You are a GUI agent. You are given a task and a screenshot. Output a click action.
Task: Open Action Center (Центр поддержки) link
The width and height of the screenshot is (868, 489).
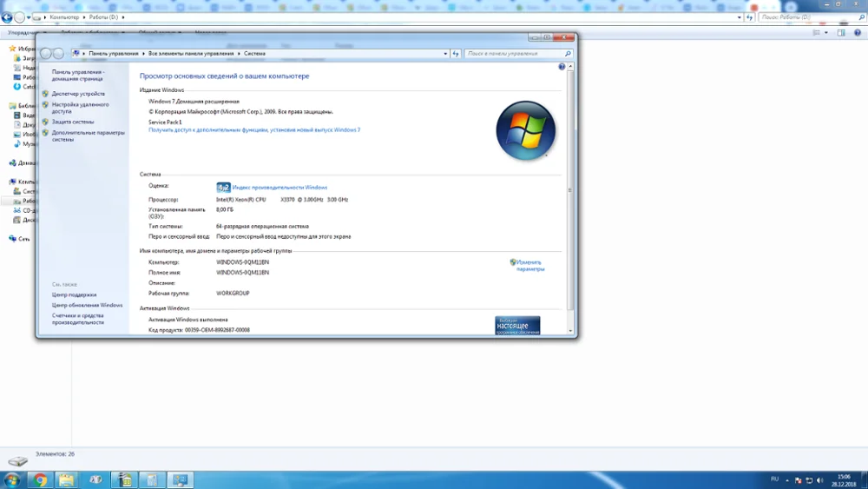coord(74,294)
